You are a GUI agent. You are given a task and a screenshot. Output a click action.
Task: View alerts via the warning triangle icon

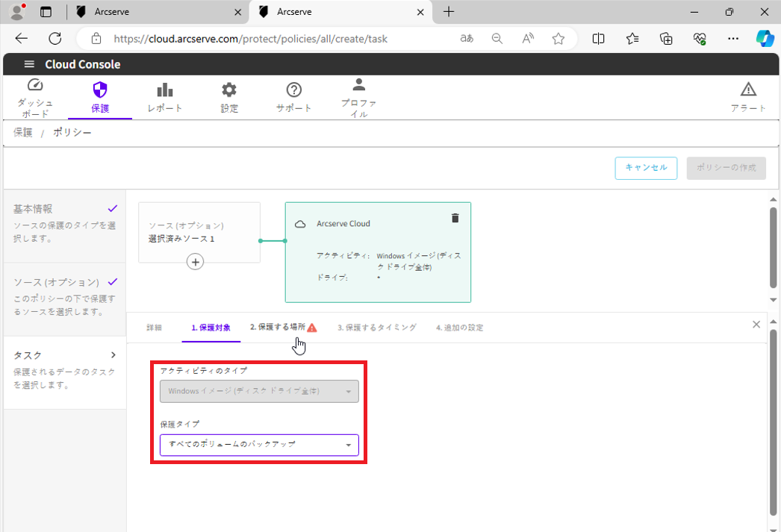[x=747, y=90]
